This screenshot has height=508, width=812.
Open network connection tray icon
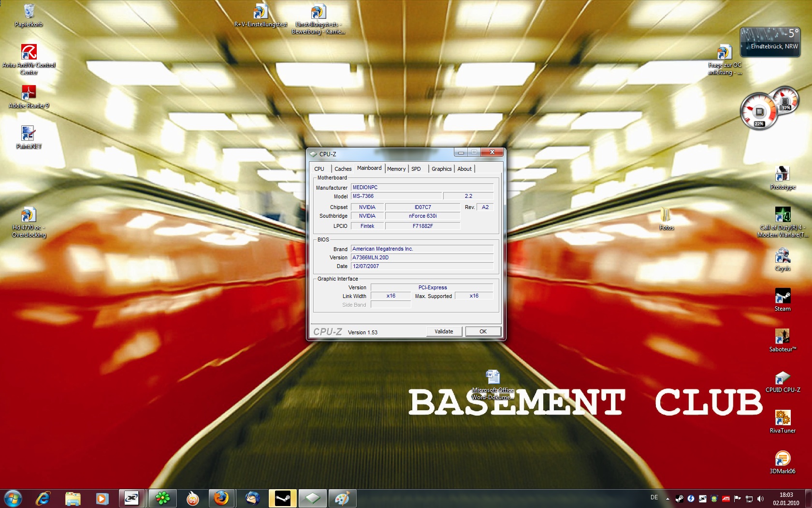click(x=749, y=499)
